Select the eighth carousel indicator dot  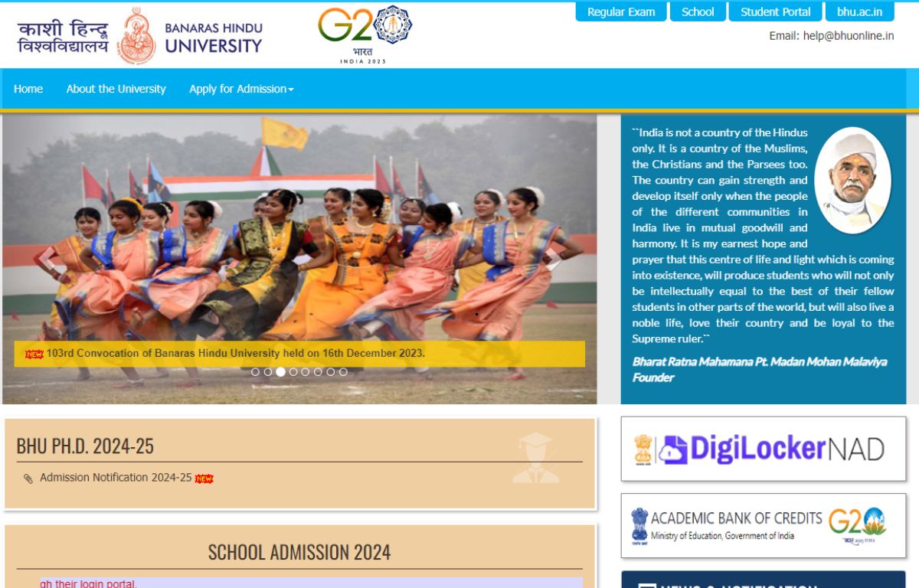(x=343, y=372)
